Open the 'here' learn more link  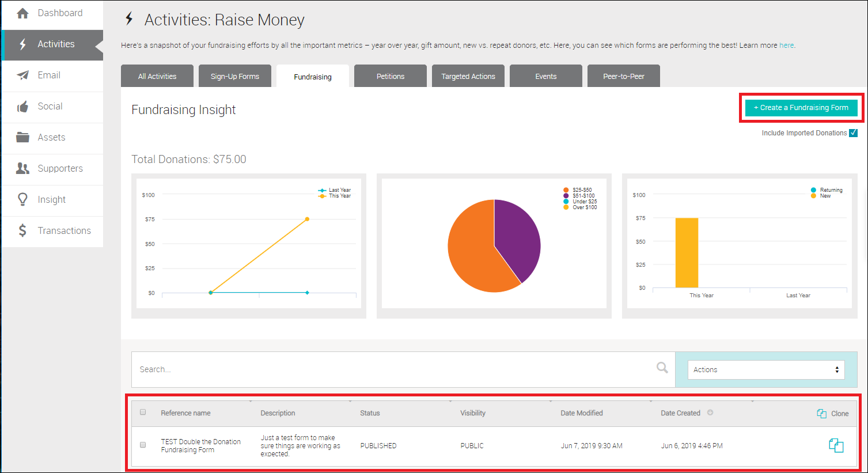(786, 45)
